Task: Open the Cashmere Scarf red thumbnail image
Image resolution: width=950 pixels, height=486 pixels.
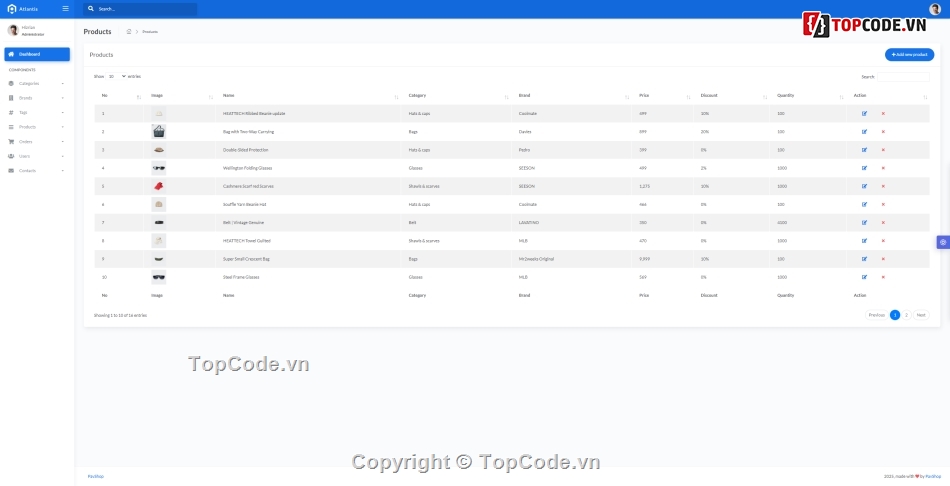Action: 159,186
